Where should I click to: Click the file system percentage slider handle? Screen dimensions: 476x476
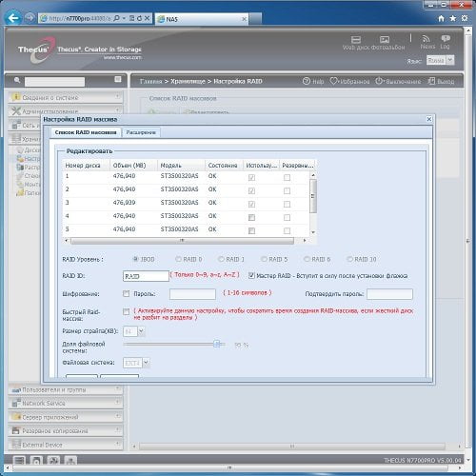[x=217, y=344]
